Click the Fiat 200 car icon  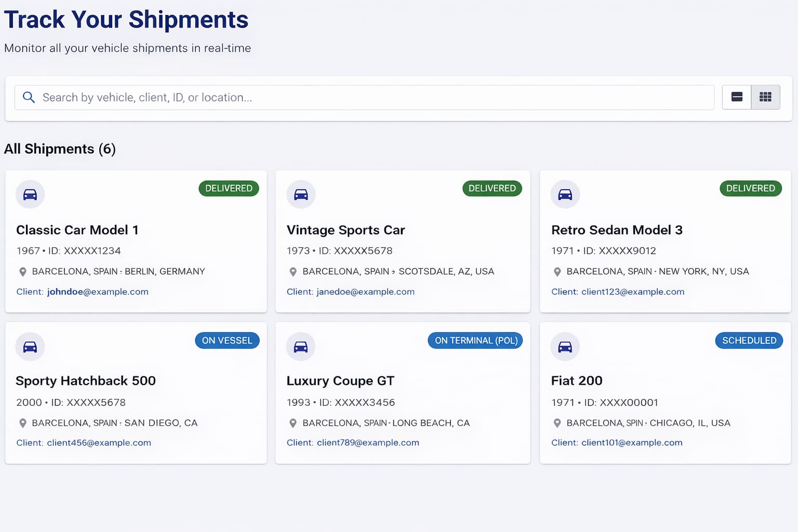(x=565, y=347)
